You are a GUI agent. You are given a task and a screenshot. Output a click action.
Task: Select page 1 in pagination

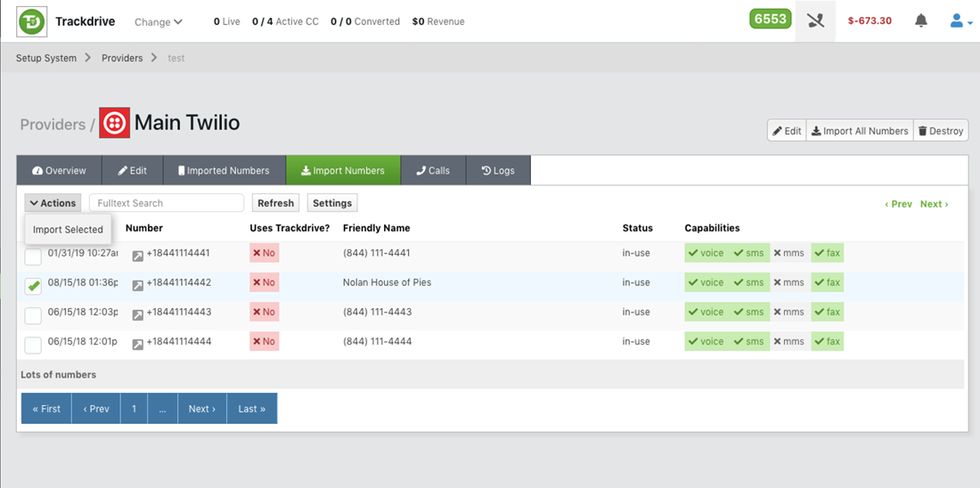tap(134, 409)
